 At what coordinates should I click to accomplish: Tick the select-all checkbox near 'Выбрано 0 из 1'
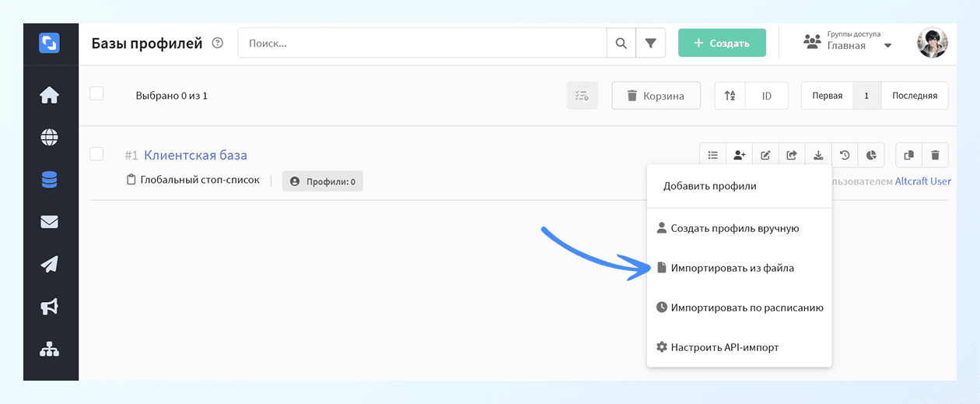(96, 94)
